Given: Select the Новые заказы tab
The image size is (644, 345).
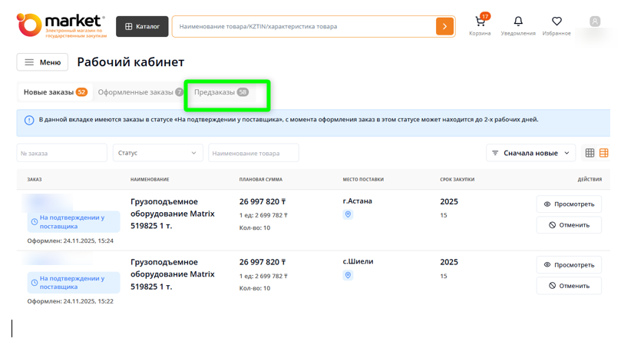Looking at the screenshot, I should coord(54,92).
